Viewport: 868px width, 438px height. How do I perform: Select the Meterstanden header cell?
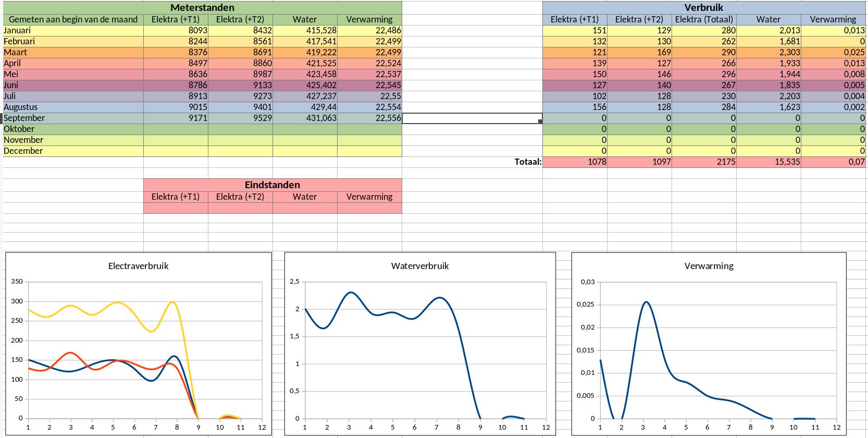click(x=202, y=8)
